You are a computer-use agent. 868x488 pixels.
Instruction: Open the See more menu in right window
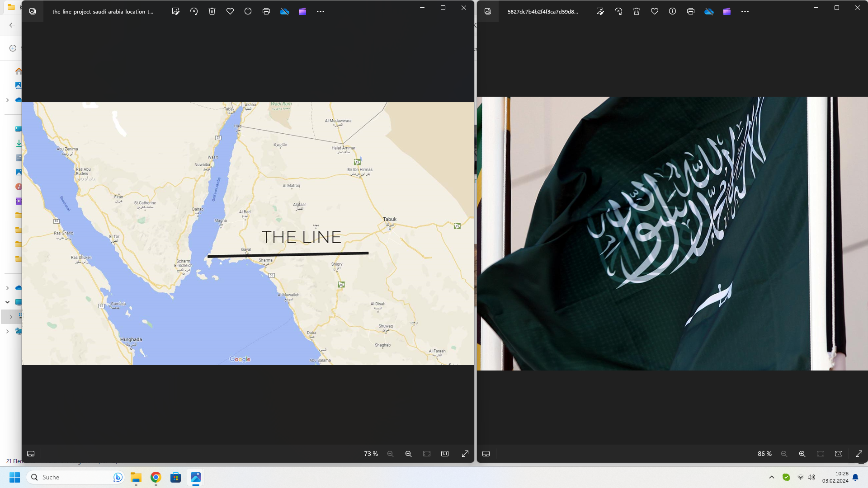(745, 12)
